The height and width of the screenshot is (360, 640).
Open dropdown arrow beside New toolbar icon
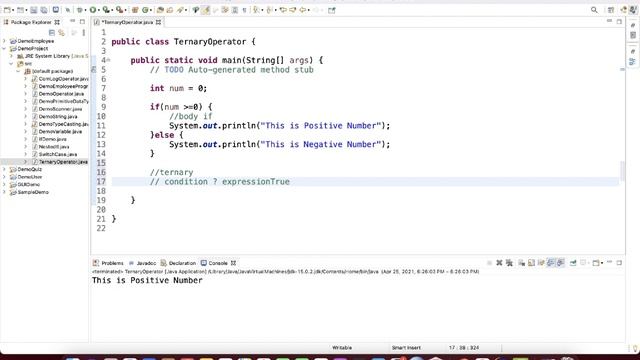click(13, 10)
